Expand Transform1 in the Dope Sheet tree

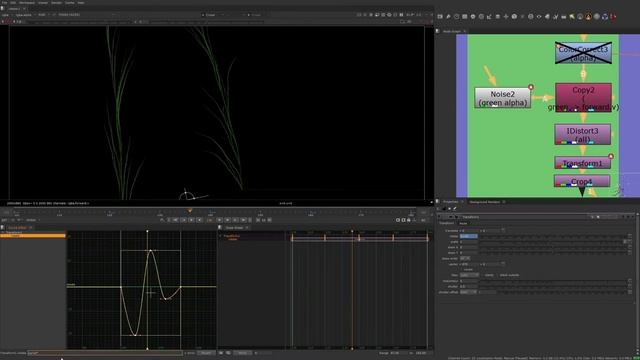(221, 236)
